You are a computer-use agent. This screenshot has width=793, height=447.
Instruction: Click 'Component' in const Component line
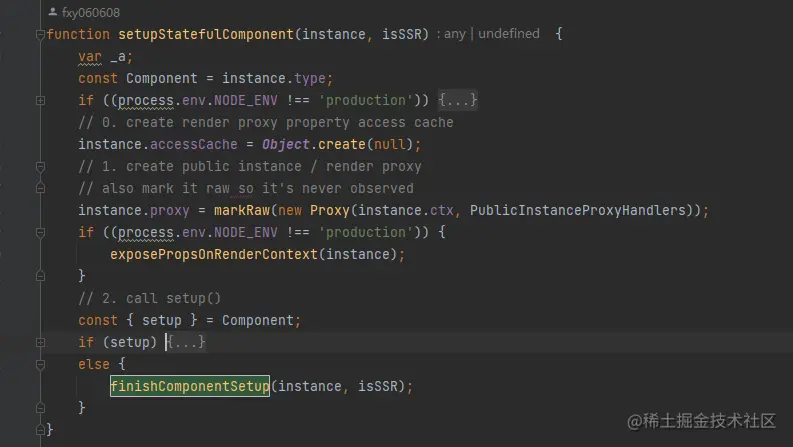coord(162,78)
